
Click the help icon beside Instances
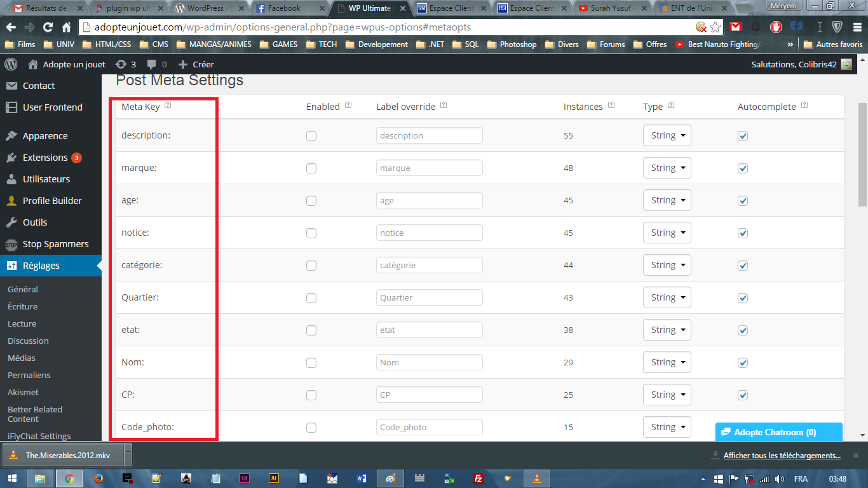[x=611, y=105]
